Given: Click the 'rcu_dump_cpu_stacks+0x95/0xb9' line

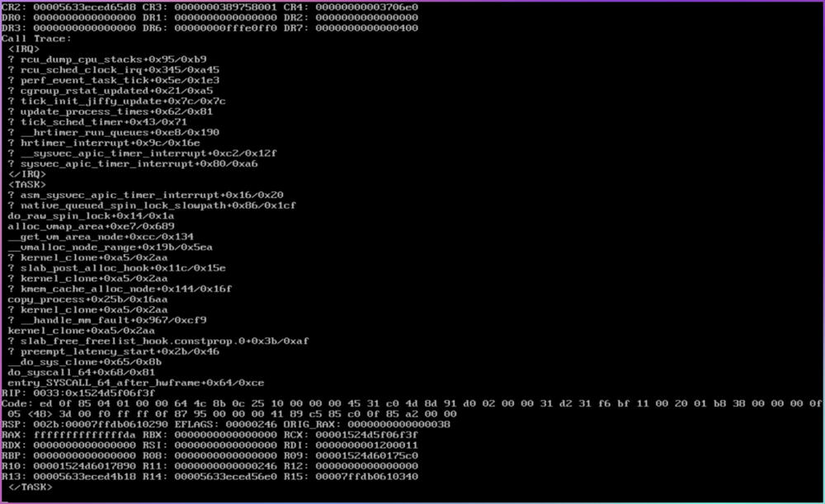Looking at the screenshot, I should (x=107, y=59).
